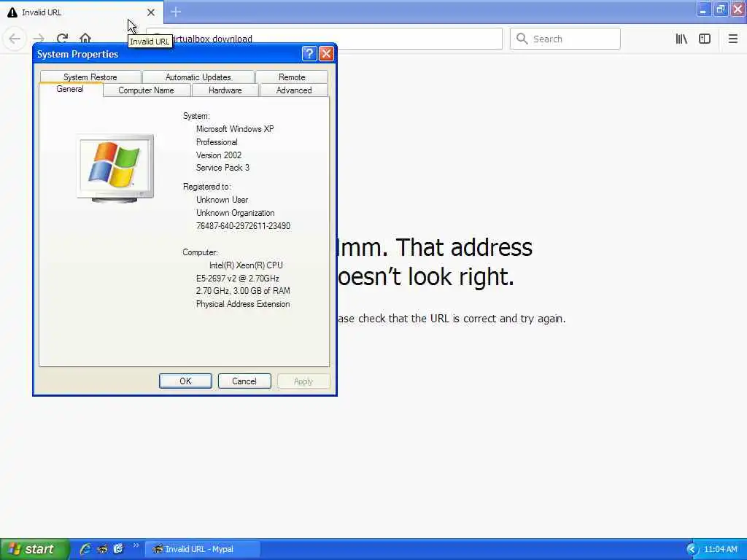The height and width of the screenshot is (560, 747).
Task: Expand the quick launch chevron on taskbar
Action: [136, 545]
